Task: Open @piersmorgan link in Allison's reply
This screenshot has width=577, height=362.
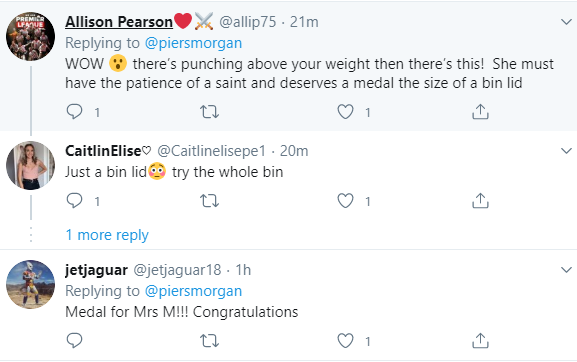Action: 194,43
